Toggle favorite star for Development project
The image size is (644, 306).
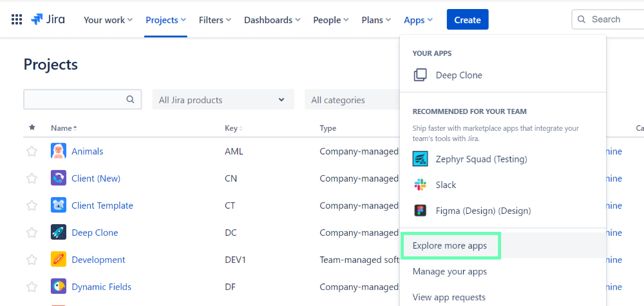pyautogui.click(x=32, y=260)
